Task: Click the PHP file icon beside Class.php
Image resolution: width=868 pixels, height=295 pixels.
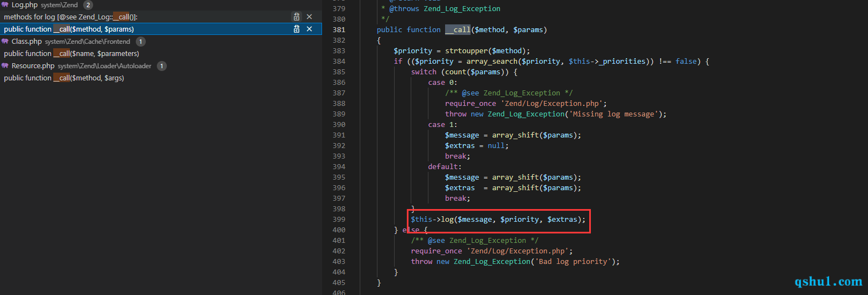Action: [5, 42]
